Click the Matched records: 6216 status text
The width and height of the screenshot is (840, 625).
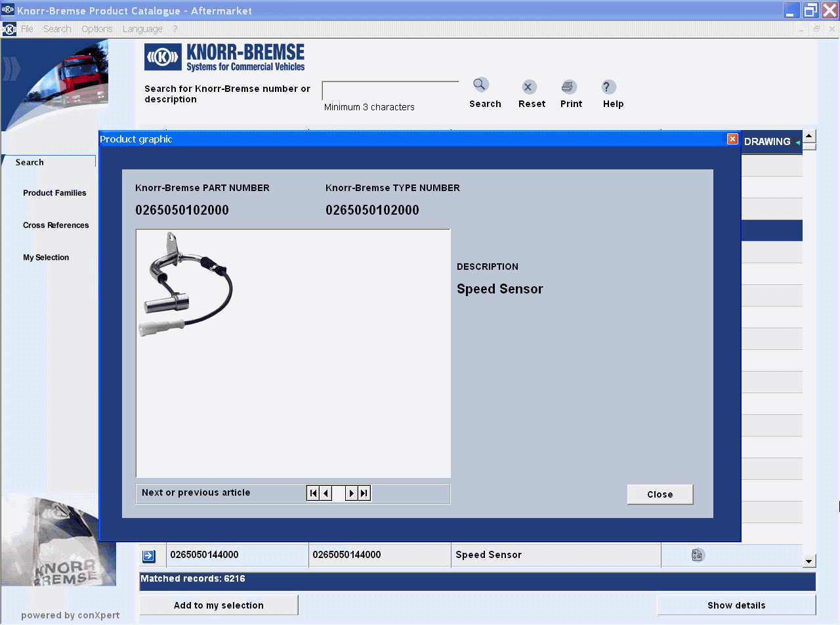click(x=193, y=579)
